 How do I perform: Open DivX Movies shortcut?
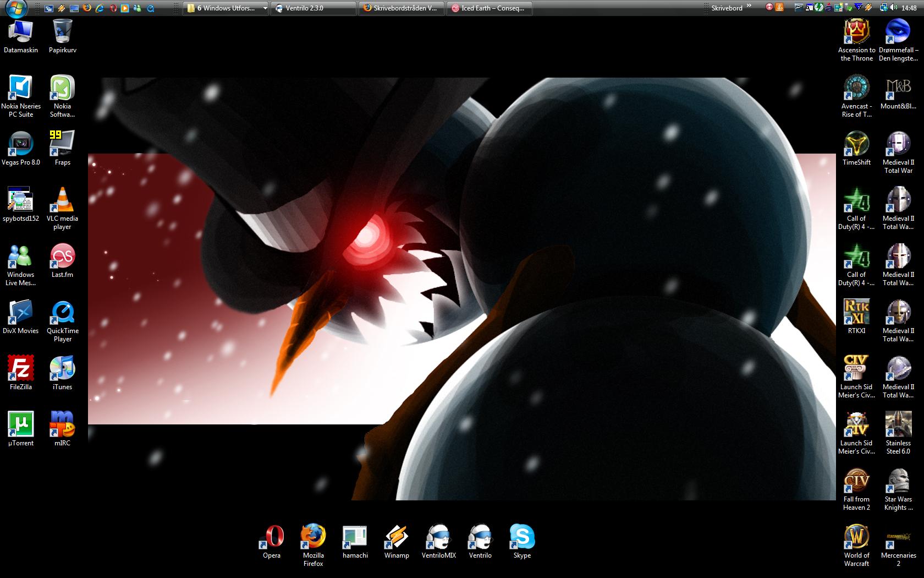click(x=21, y=317)
